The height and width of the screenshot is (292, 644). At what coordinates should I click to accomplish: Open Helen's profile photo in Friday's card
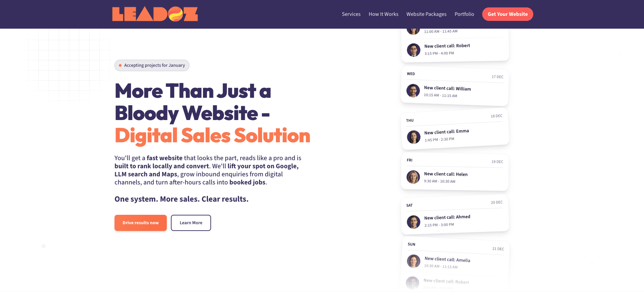(413, 177)
